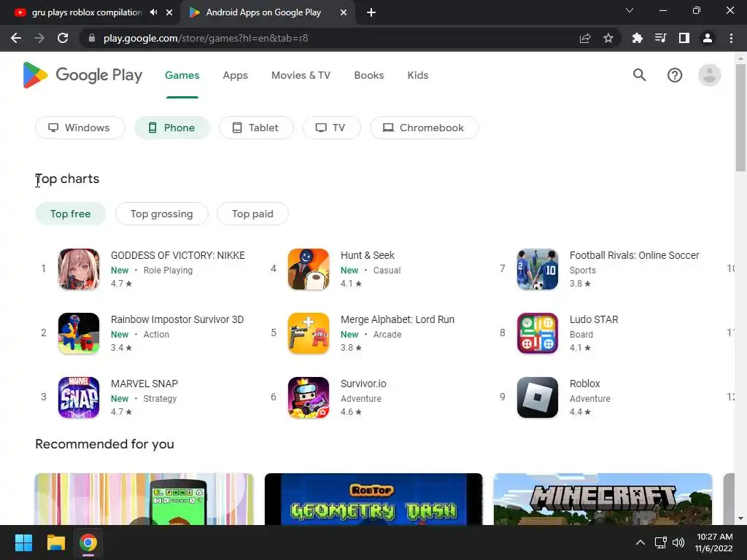This screenshot has height=560, width=747.
Task: Select the Top free chart chip
Action: click(x=71, y=214)
